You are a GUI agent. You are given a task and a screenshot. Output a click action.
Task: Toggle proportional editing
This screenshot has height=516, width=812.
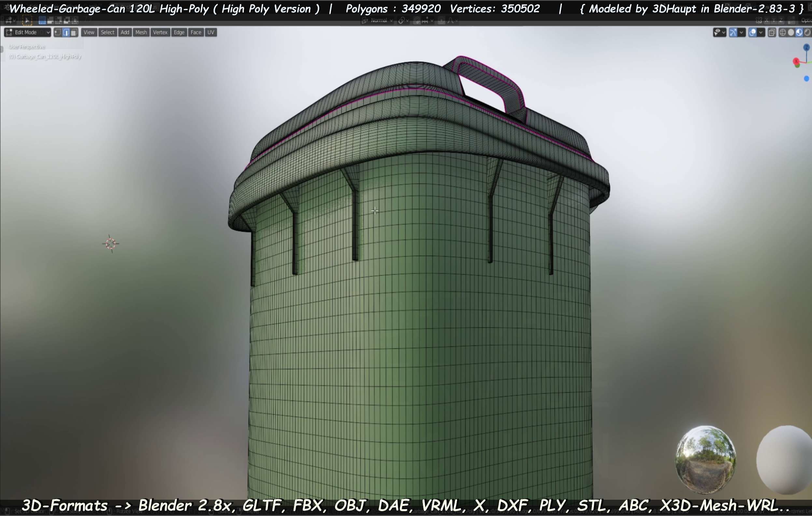point(441,21)
